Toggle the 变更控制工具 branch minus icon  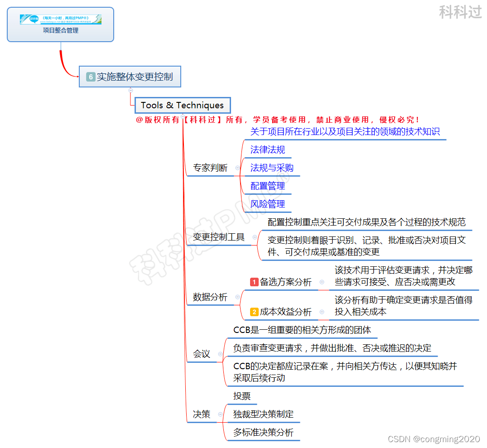[x=255, y=237]
